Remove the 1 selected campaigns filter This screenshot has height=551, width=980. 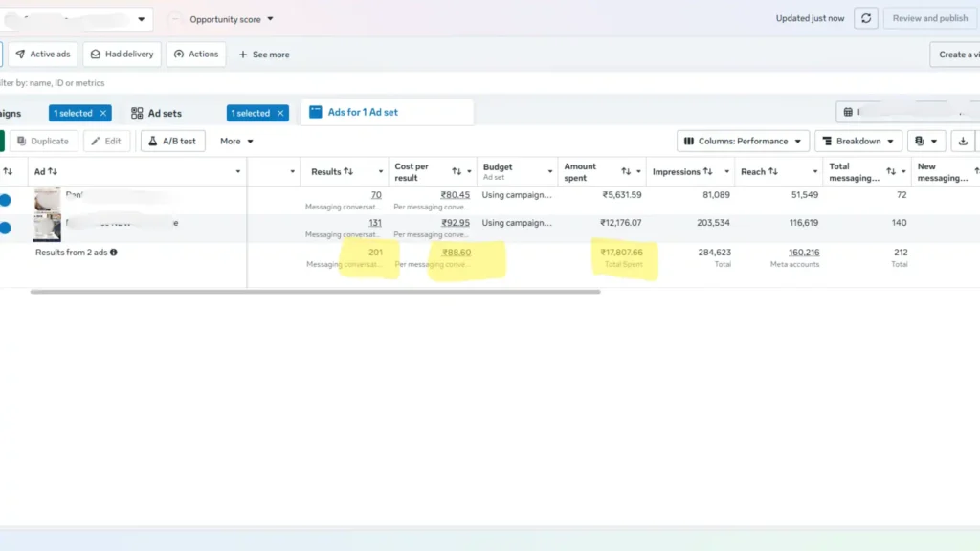pos(103,113)
